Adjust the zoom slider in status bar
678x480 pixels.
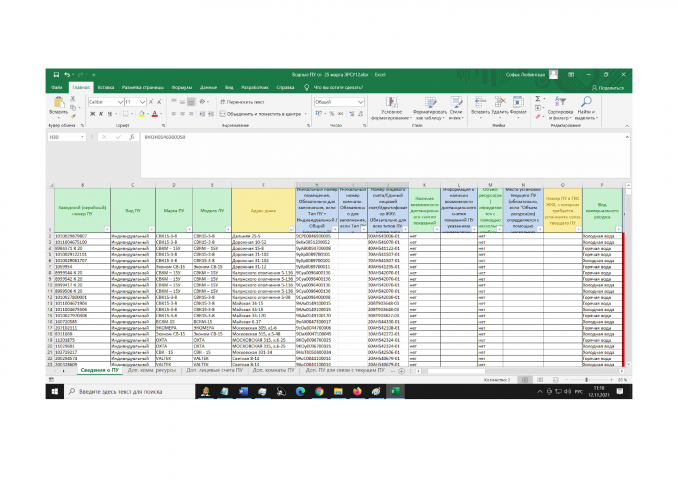587,380
